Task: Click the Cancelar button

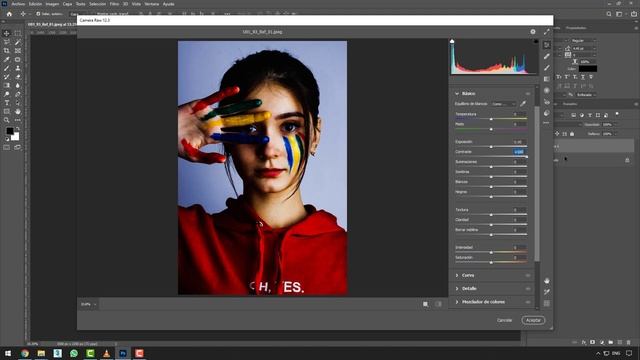Action: [x=504, y=320]
